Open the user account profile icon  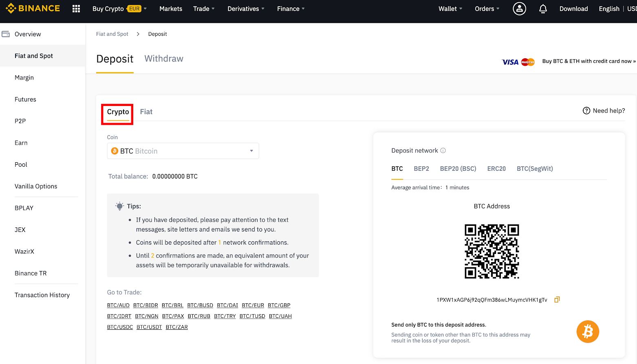[x=519, y=9]
